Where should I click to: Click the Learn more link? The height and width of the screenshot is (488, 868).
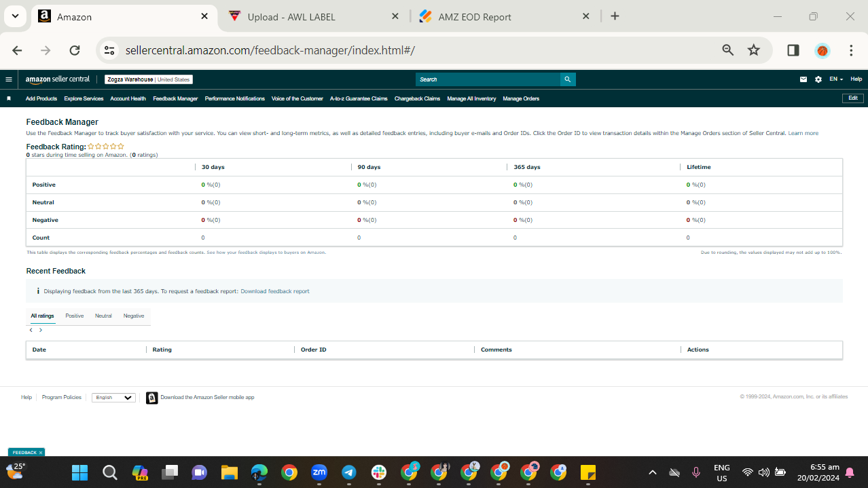[x=803, y=134]
